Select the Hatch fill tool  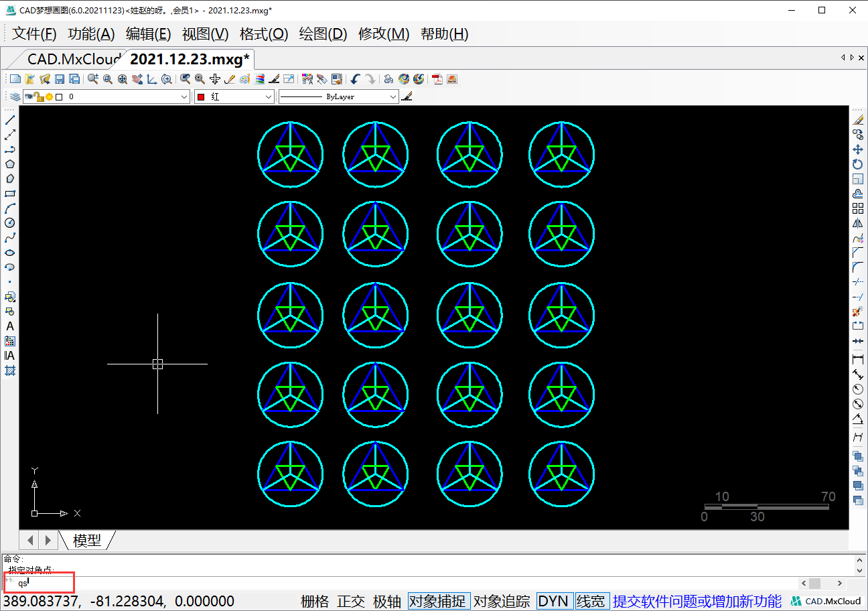tap(10, 370)
